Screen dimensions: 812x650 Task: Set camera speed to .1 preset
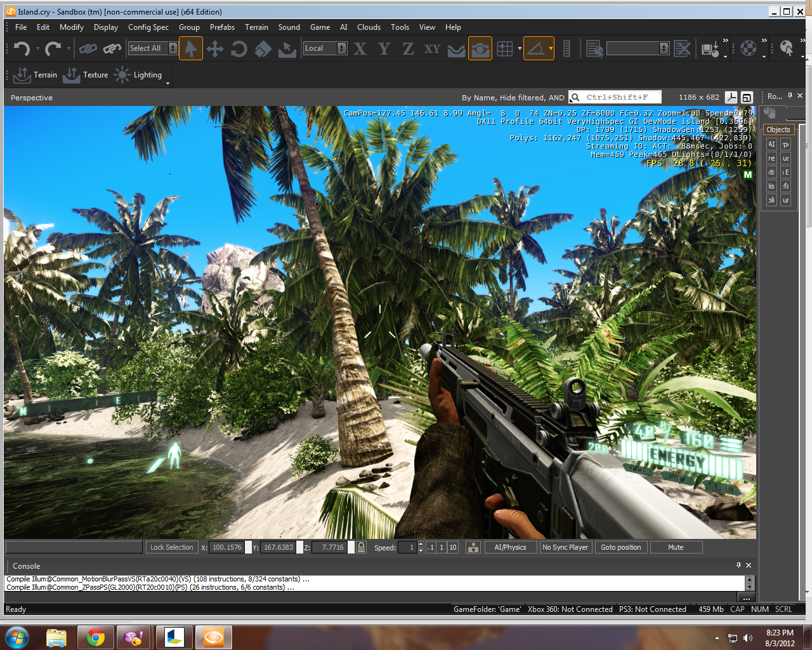pyautogui.click(x=431, y=547)
